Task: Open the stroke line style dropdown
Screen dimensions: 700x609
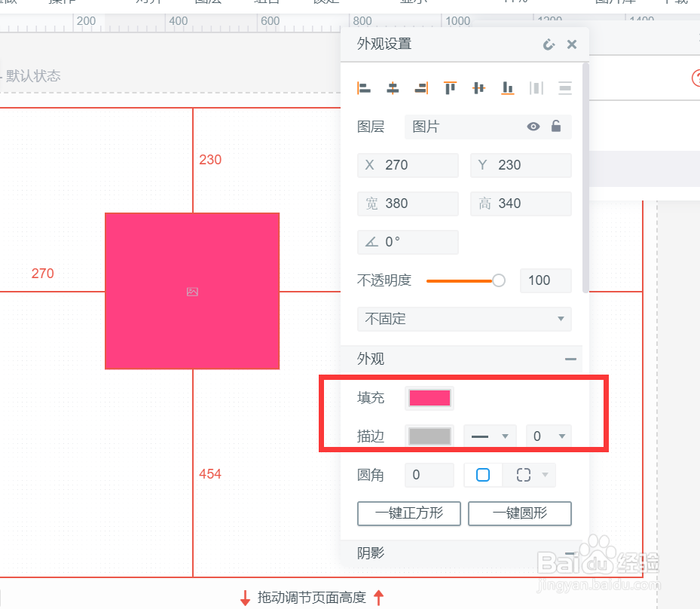Action: point(491,436)
